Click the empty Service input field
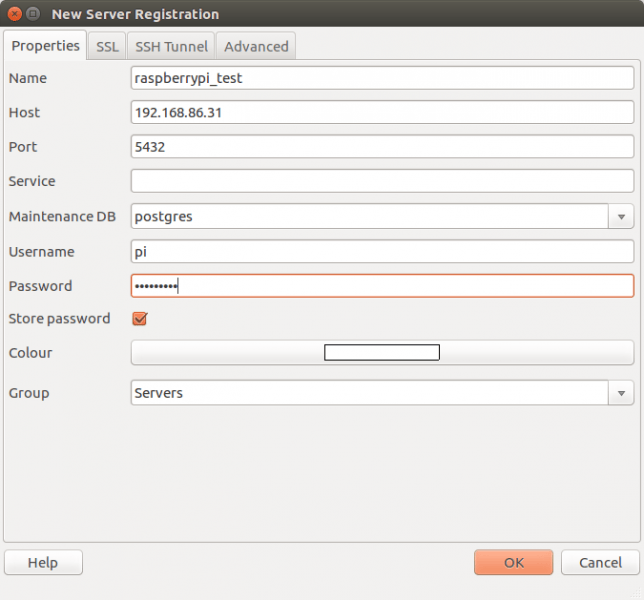This screenshot has width=644, height=600. pyautogui.click(x=381, y=181)
